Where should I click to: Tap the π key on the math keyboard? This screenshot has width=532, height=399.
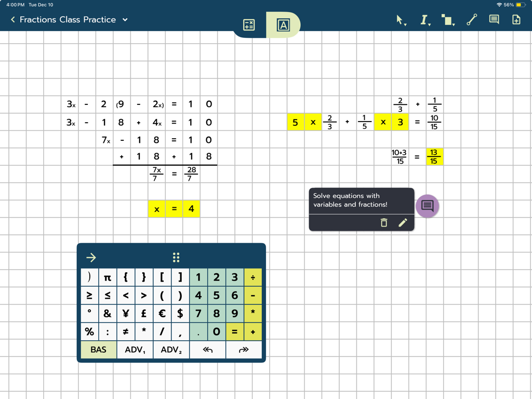click(107, 277)
